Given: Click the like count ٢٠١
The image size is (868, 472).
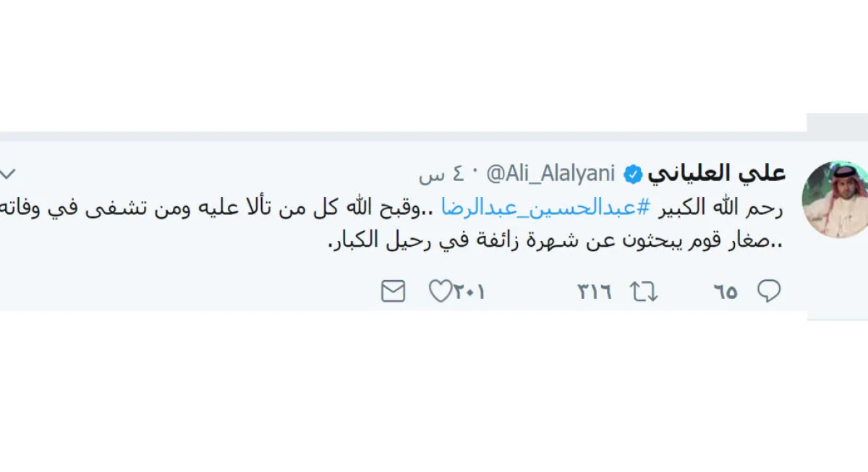Looking at the screenshot, I should click(470, 292).
